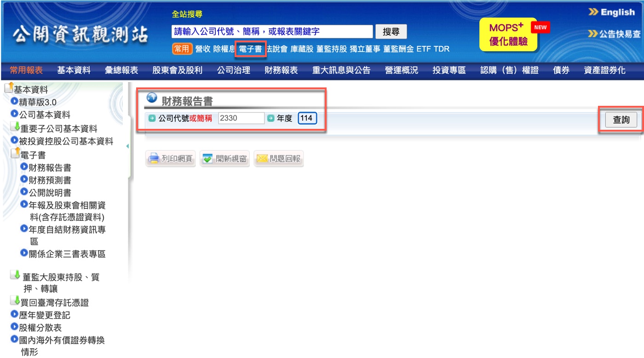Click the 公司代號 input field with 2330

point(241,118)
